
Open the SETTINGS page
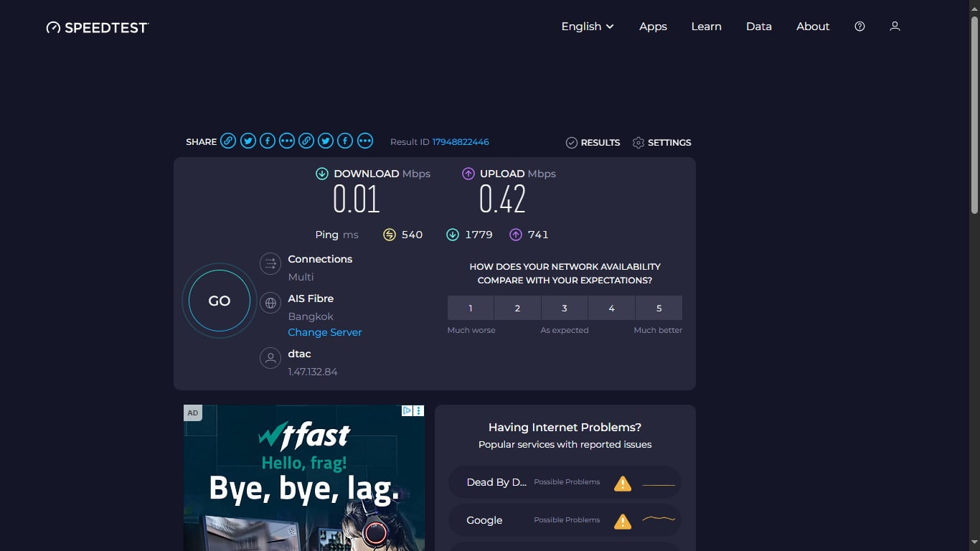(661, 143)
